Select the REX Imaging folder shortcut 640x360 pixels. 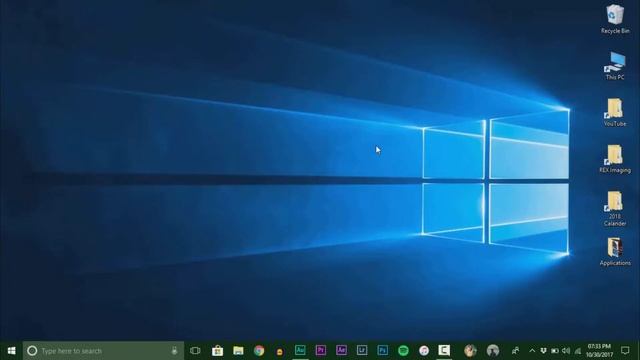click(x=615, y=159)
